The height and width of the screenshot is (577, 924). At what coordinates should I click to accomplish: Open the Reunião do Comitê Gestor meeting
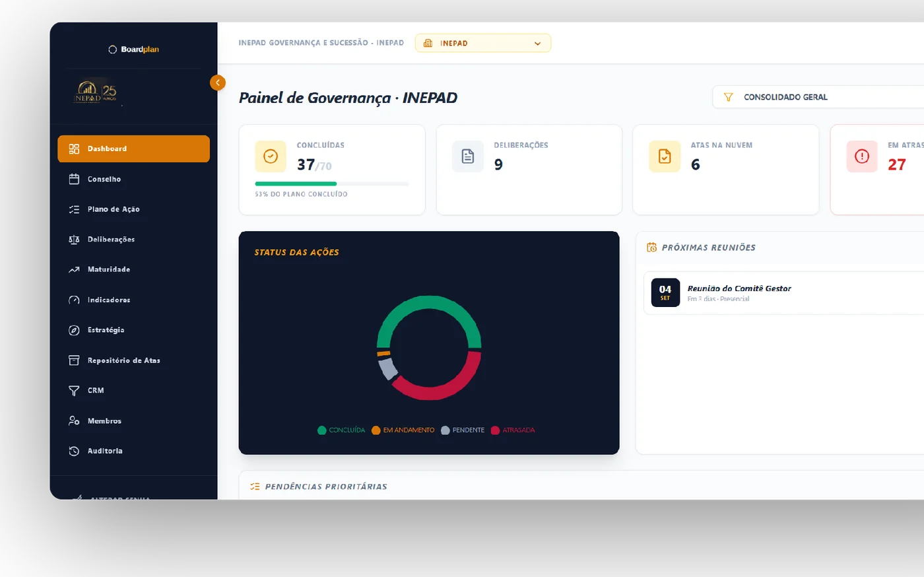[x=784, y=293]
